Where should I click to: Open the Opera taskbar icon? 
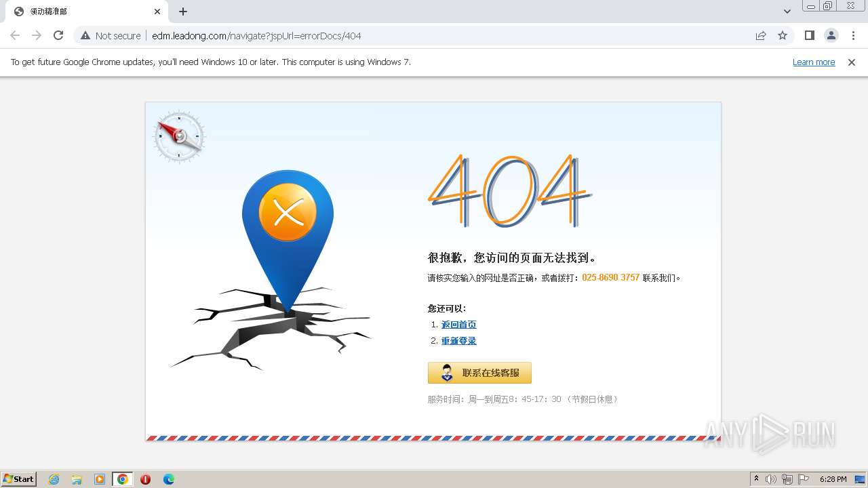pyautogui.click(x=145, y=479)
